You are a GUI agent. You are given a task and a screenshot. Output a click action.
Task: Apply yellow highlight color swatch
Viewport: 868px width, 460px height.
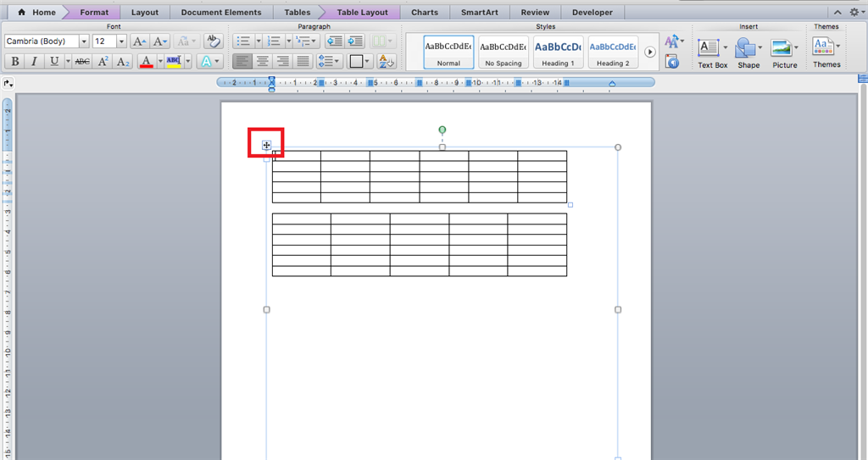point(174,62)
